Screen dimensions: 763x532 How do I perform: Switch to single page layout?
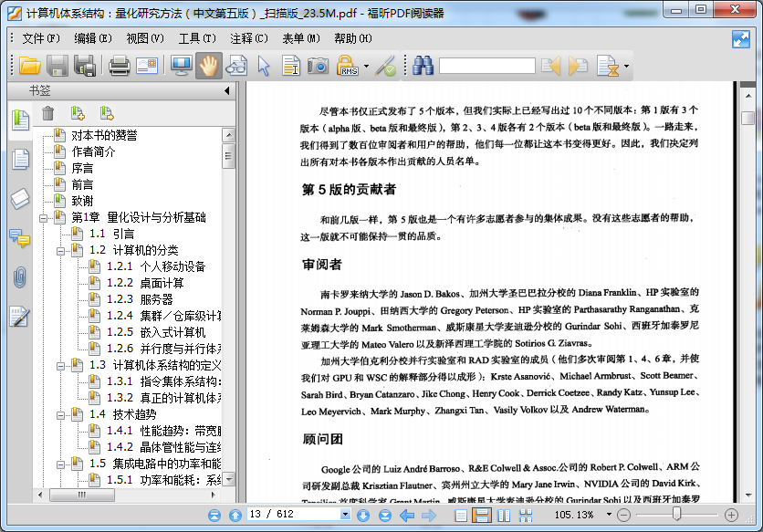(461, 515)
